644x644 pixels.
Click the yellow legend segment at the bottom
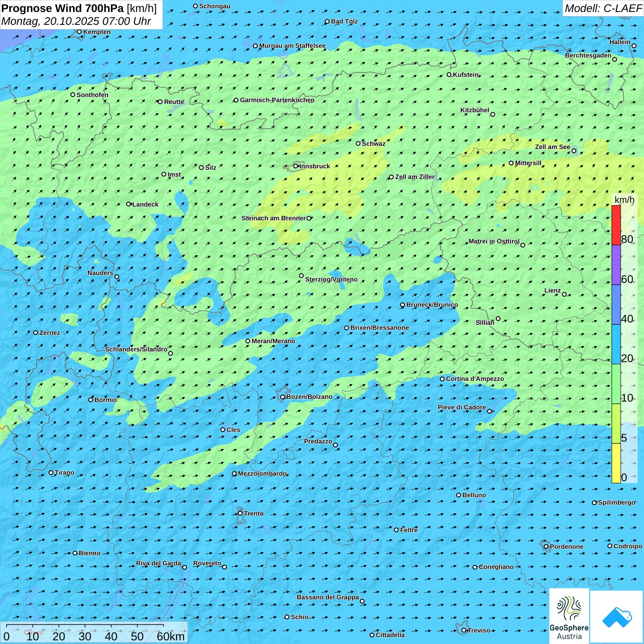click(616, 463)
